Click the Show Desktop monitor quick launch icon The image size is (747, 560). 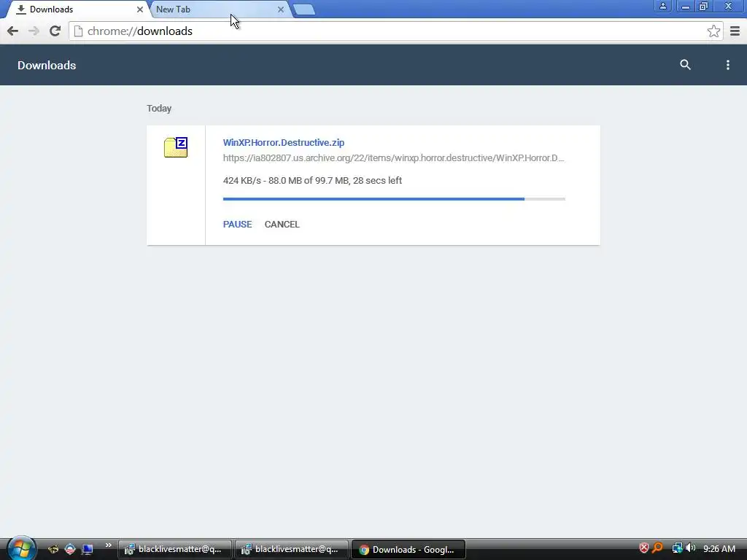coord(87,549)
